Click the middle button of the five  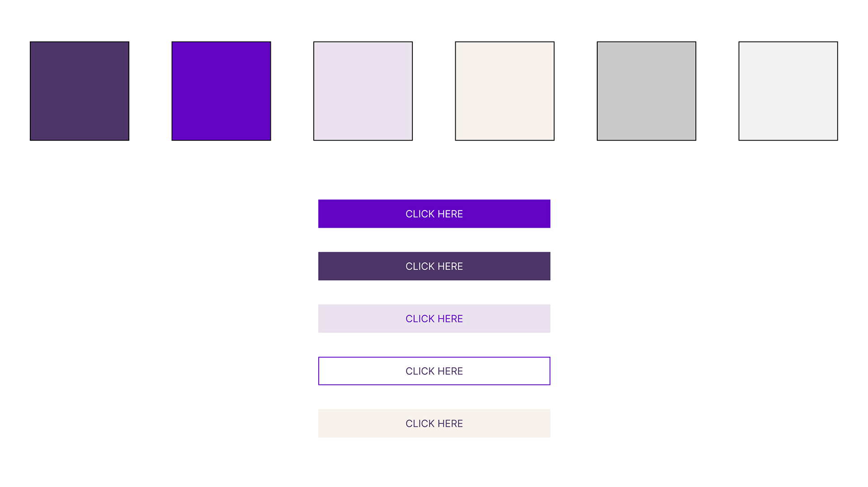[434, 318]
